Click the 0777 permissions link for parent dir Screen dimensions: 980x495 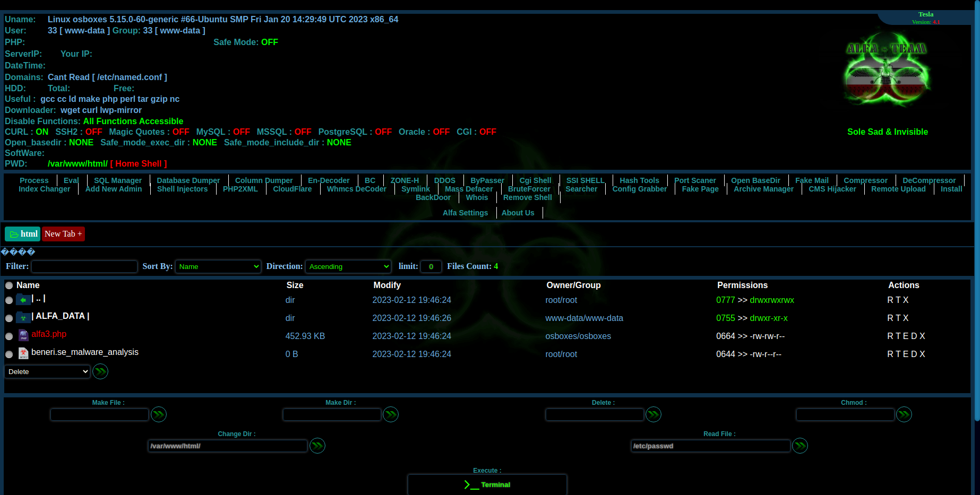[x=725, y=300]
